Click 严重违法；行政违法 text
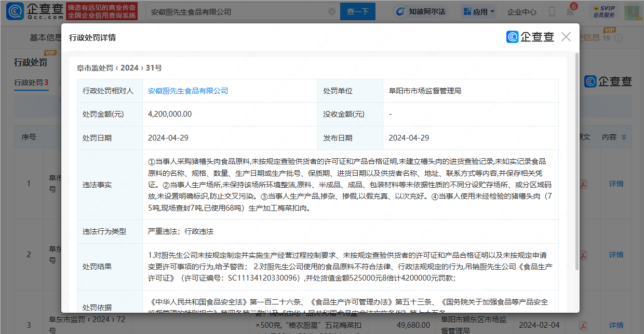Image resolution: width=644 pixels, height=334 pixels. (181, 231)
